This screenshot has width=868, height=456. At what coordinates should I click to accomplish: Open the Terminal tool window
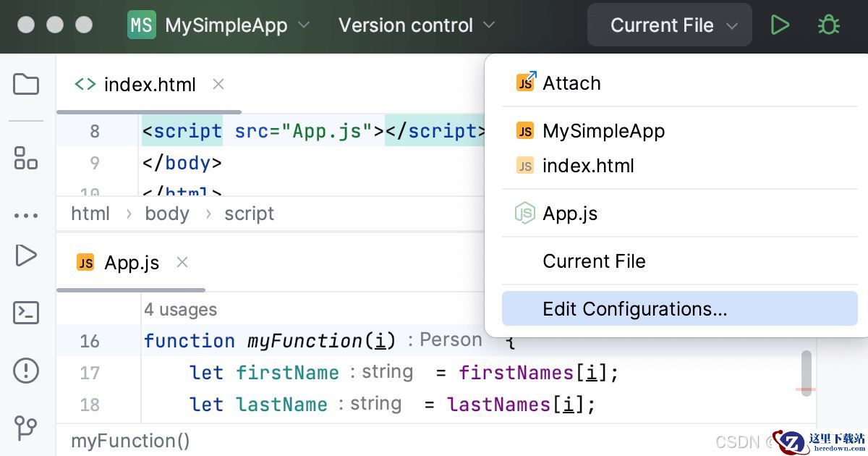pyautogui.click(x=26, y=313)
